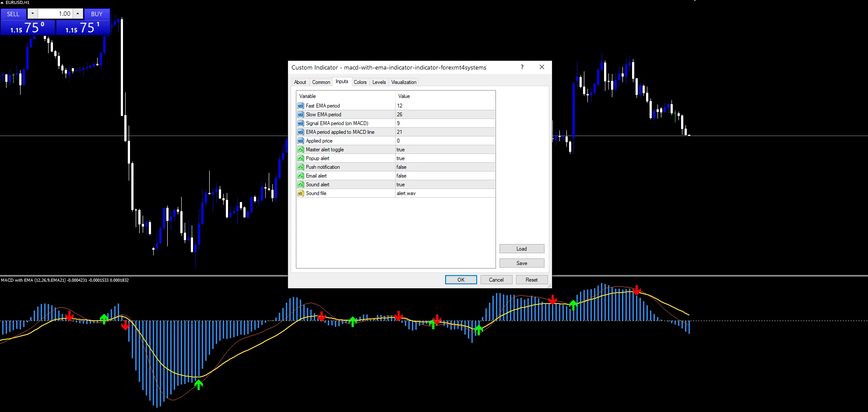868x412 pixels.
Task: Click the Push notification row icon
Action: click(300, 167)
